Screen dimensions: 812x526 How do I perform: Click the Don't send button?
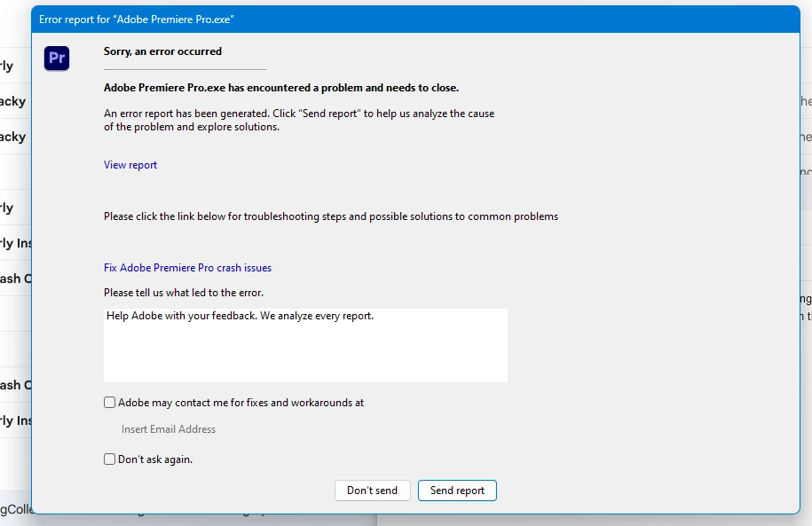pos(373,491)
